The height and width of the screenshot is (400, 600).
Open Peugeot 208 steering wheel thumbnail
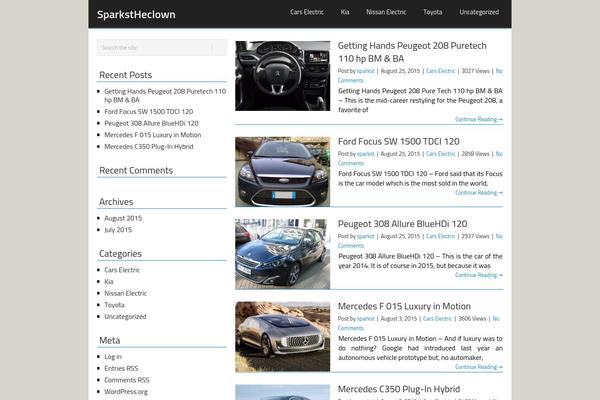(282, 76)
